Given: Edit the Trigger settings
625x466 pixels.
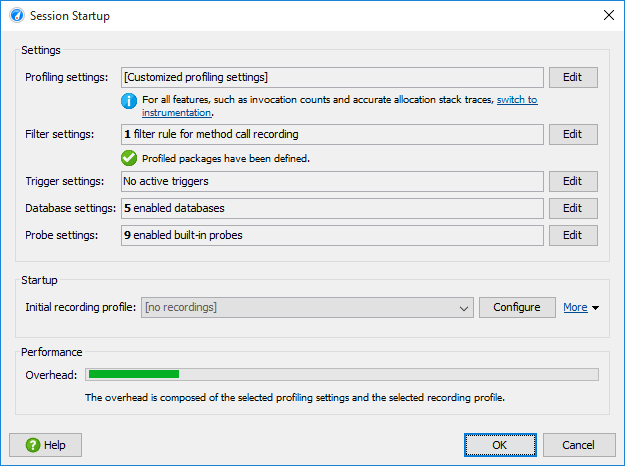Looking at the screenshot, I should point(573,181).
